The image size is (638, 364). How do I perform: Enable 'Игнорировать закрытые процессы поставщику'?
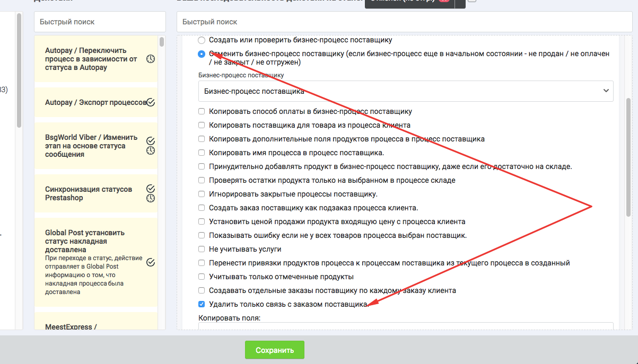pyautogui.click(x=202, y=194)
